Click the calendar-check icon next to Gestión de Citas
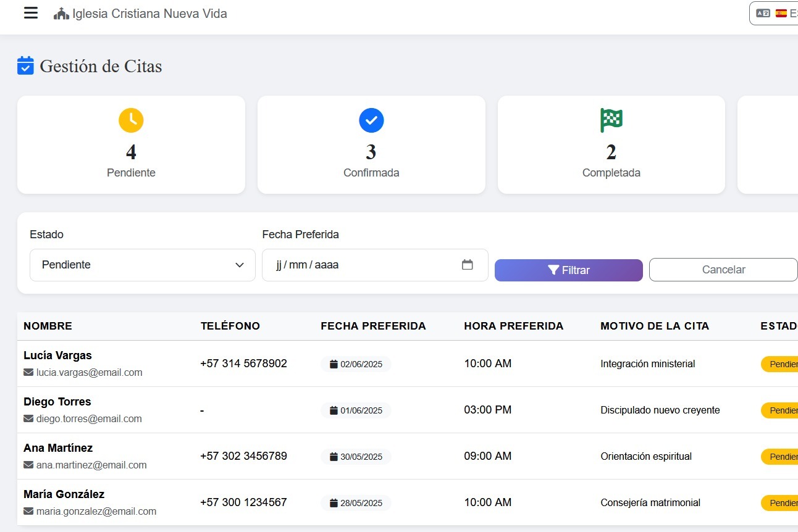 coord(25,65)
